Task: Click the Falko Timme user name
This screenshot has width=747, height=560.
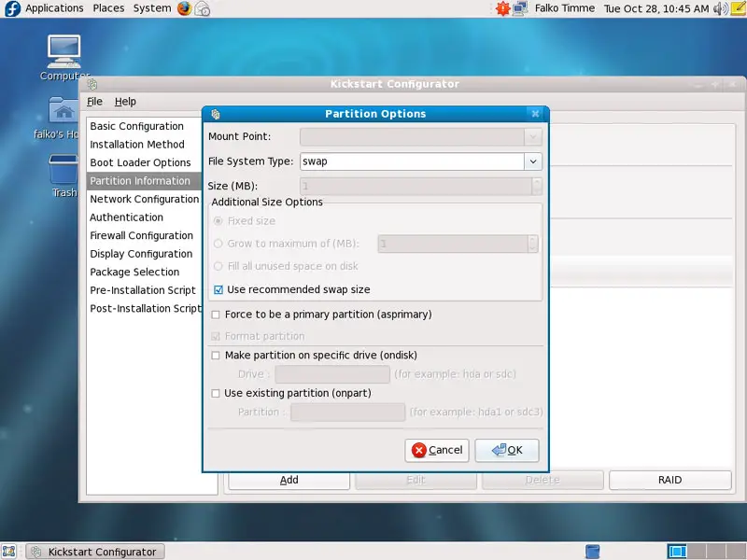Action: tap(565, 8)
